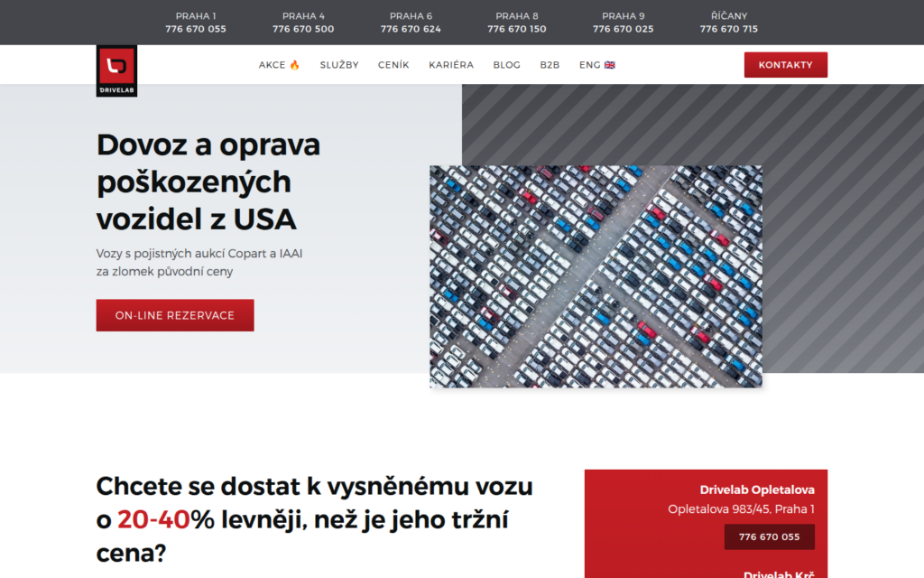The image size is (924, 578).
Task: Open the B2B menu item
Action: pyautogui.click(x=550, y=65)
